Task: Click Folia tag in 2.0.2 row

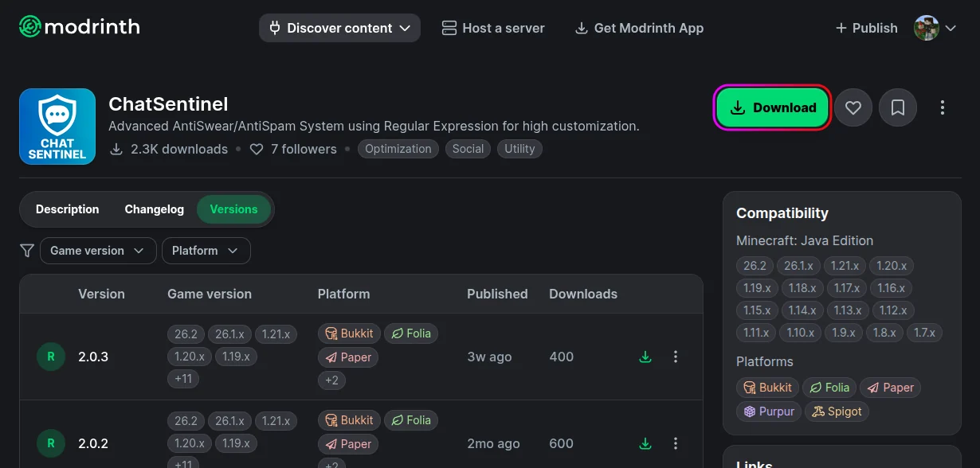Action: tap(411, 420)
